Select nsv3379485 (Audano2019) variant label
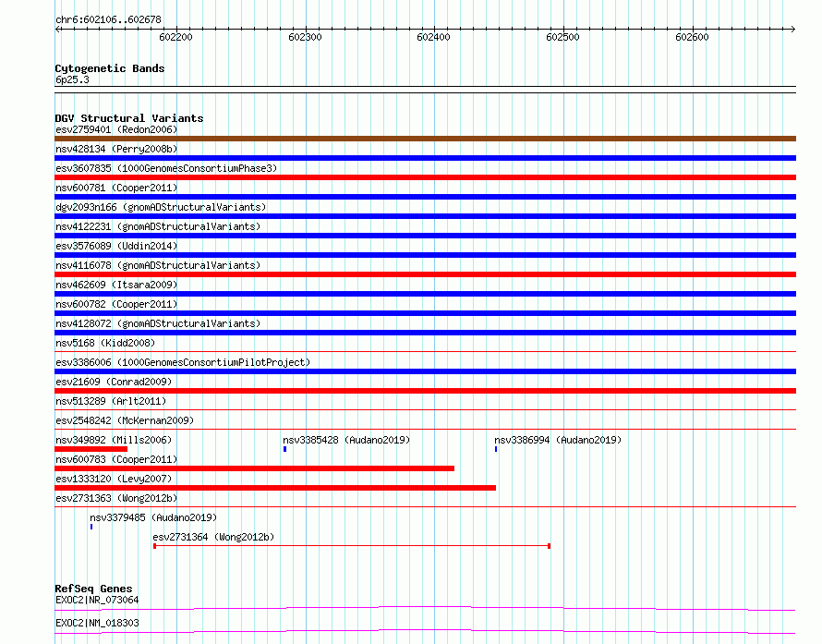822x644 pixels. pyautogui.click(x=153, y=517)
